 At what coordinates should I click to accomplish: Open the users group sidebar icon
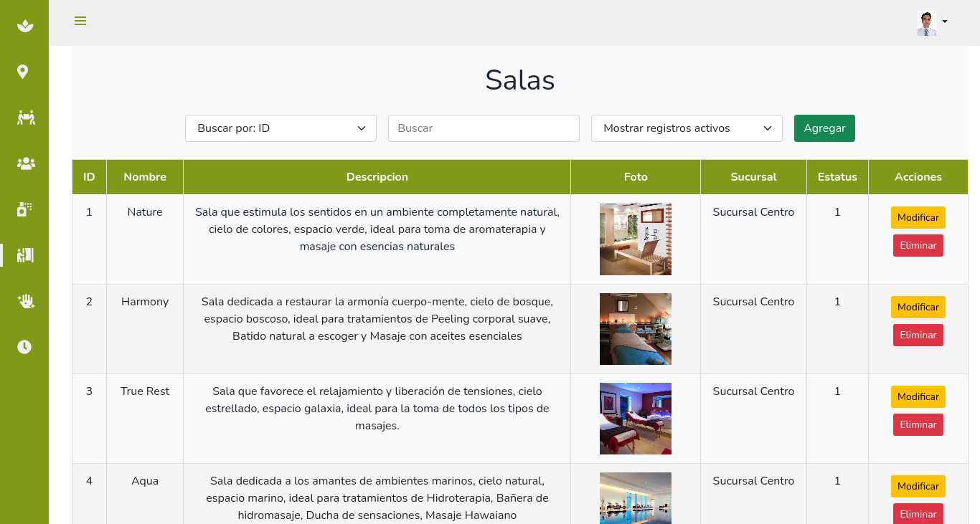point(26,163)
